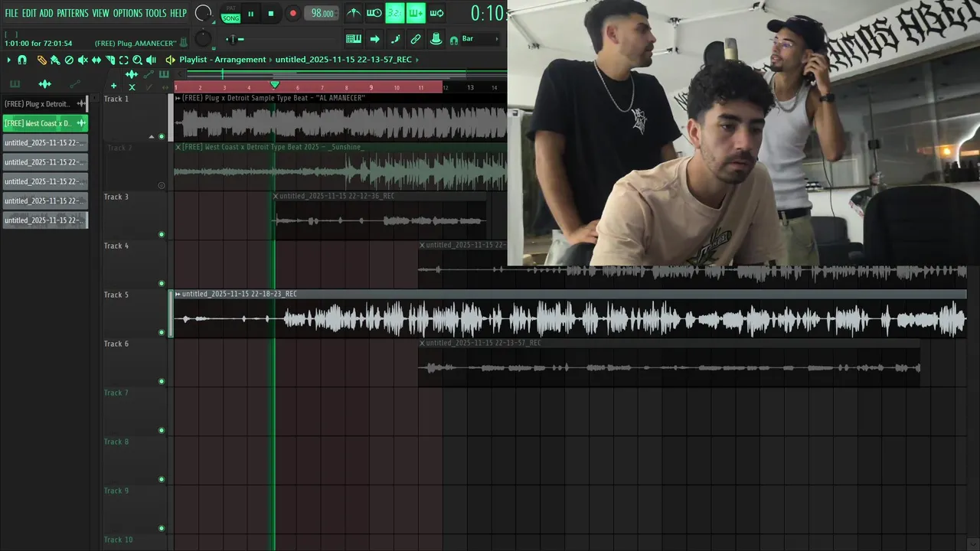Click waveform icon left of playlist scrollbar

132,74
